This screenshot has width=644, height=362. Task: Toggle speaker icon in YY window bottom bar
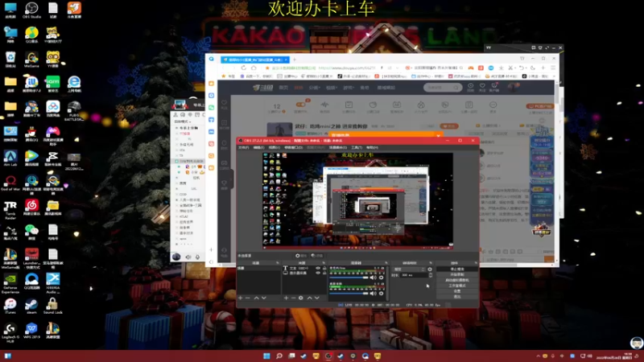(x=188, y=257)
